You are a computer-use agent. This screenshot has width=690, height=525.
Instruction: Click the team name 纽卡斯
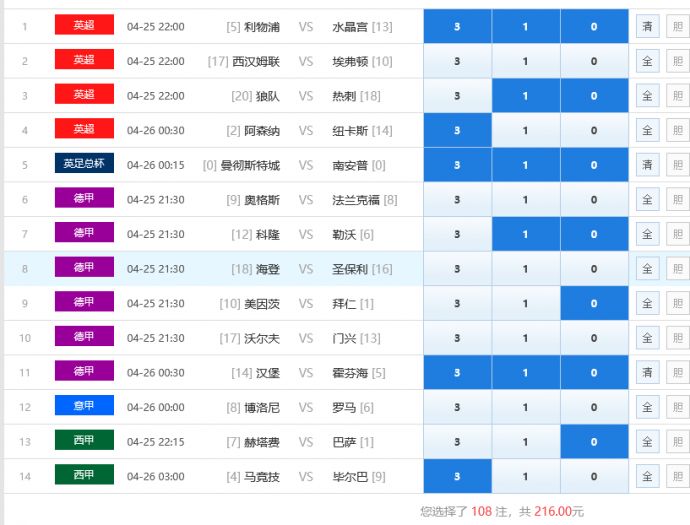tap(350, 131)
